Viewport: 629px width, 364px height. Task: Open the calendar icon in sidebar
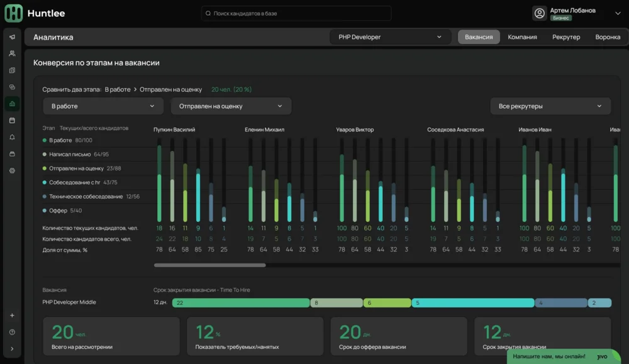(x=12, y=120)
